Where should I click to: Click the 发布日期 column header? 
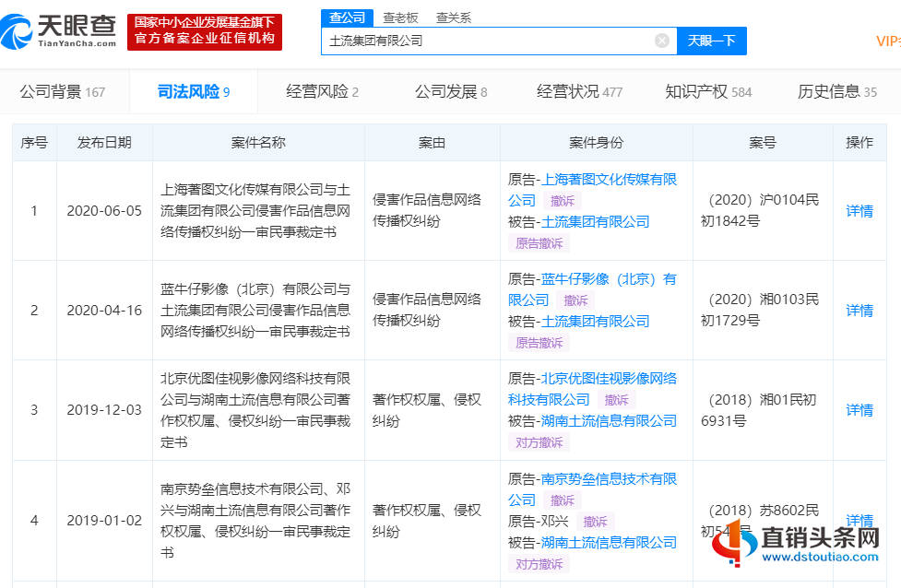104,143
